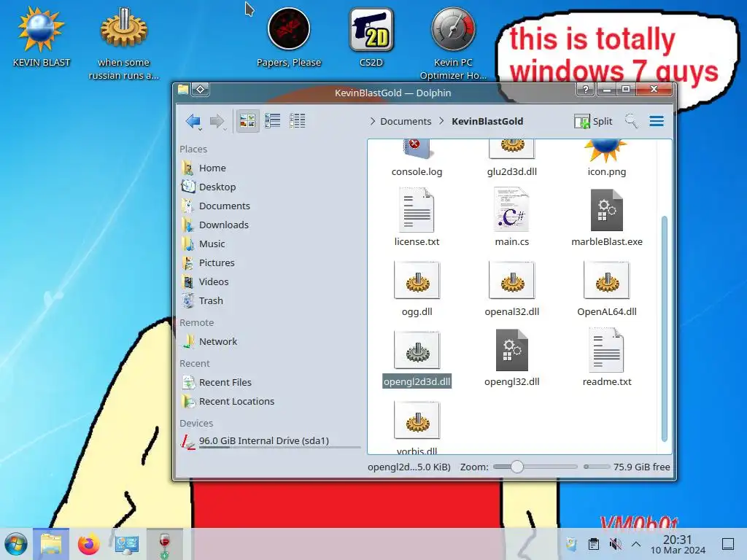This screenshot has width=747, height=560.
Task: Switch to Icons view mode
Action: [x=247, y=121]
